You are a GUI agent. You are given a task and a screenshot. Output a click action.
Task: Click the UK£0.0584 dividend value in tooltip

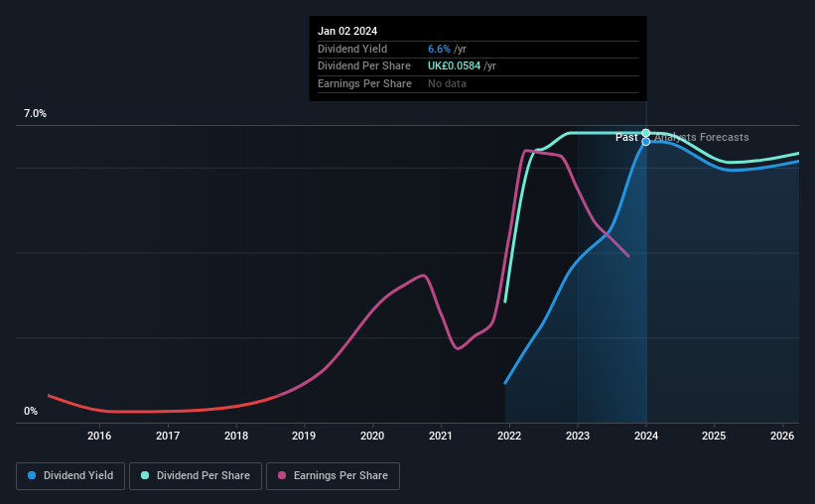coord(455,66)
